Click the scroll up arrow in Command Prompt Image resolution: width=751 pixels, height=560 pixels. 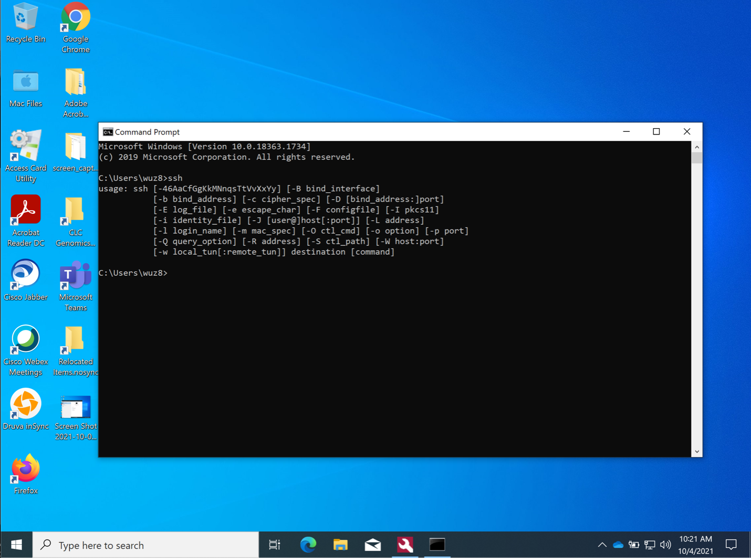697,147
